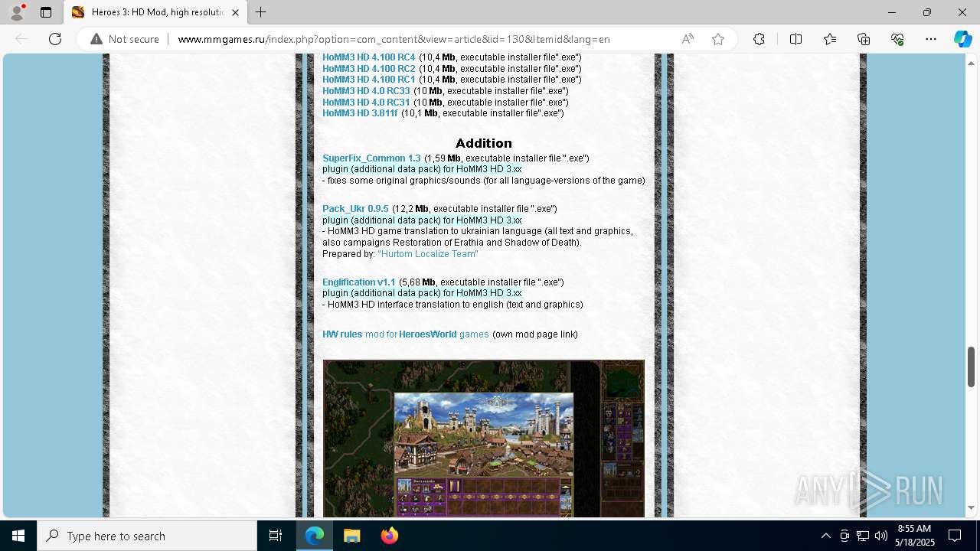Reload the page with the refresh icon
Screen dimensions: 980x551
coord(55,39)
